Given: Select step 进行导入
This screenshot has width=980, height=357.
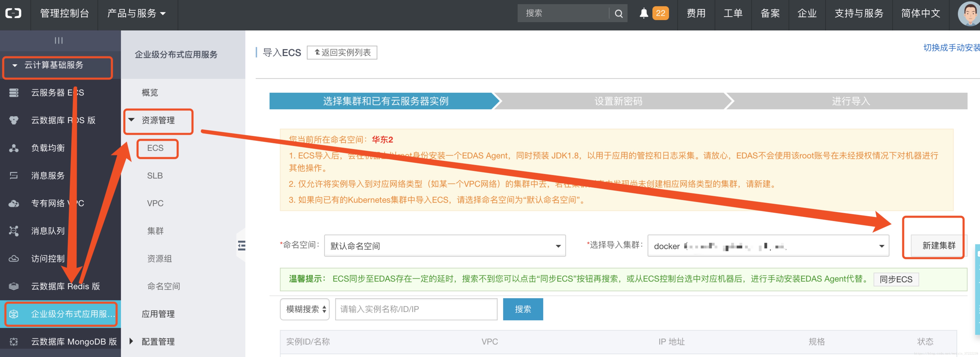Looking at the screenshot, I should click(851, 101).
